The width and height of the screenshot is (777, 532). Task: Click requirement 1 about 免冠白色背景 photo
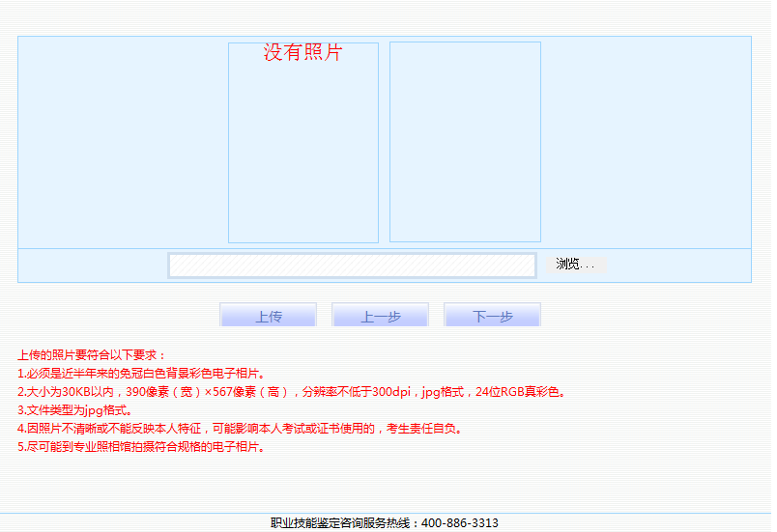coord(141,374)
